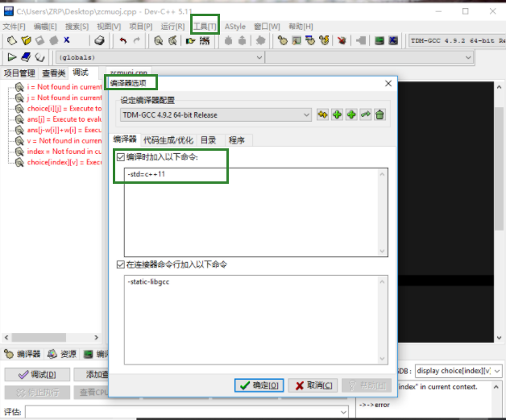This screenshot has width=506, height=420.
Task: Click the Find magnifier icon
Action: [x=158, y=40]
